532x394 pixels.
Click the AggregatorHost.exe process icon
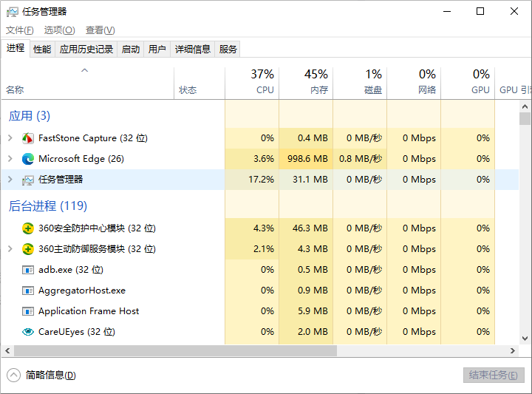click(x=28, y=291)
